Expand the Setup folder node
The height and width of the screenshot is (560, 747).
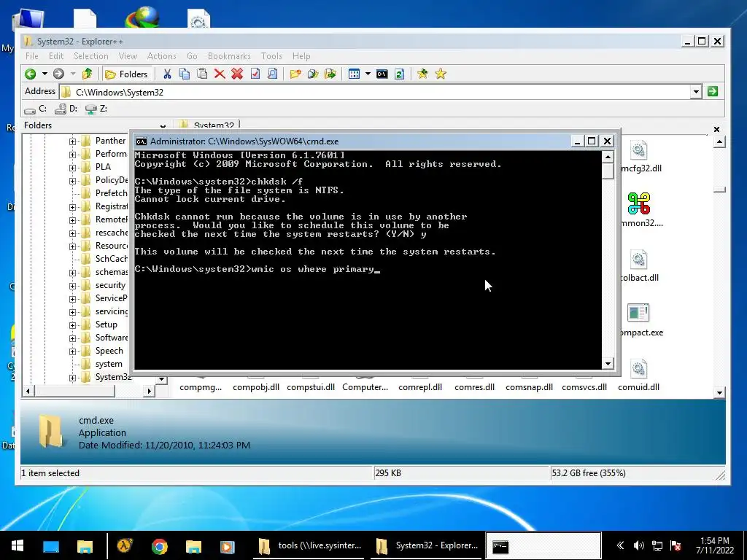[72, 325]
